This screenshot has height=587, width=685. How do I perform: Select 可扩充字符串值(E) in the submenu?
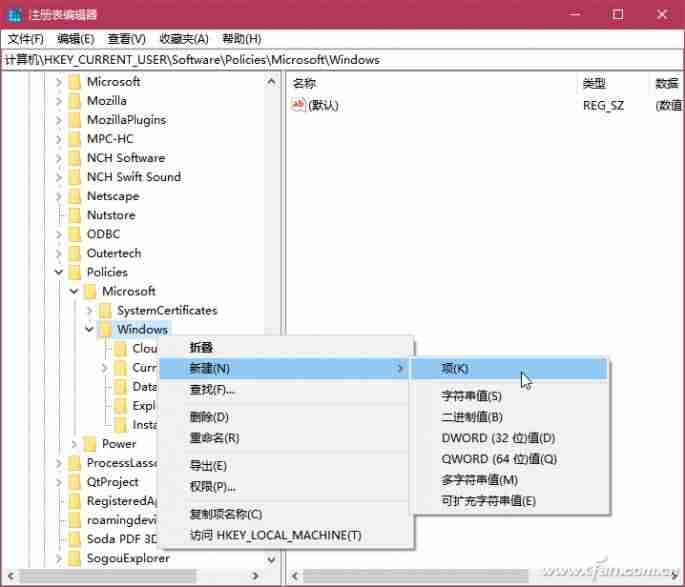511,501
